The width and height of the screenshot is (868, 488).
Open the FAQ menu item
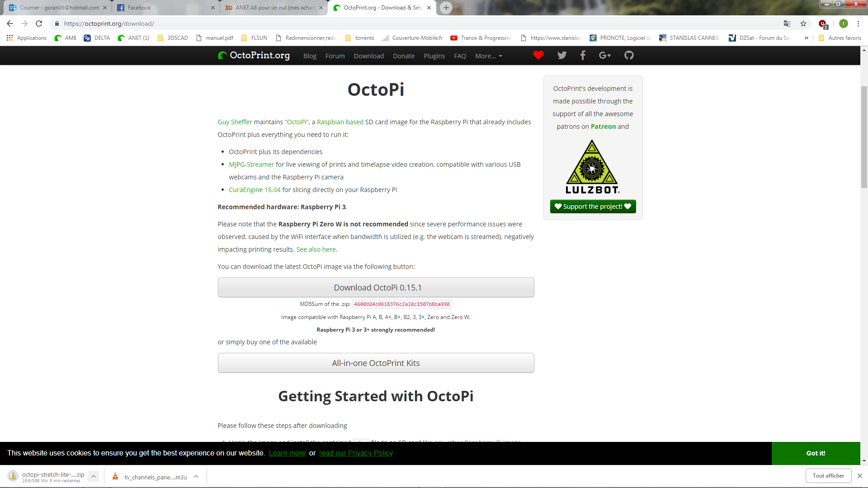460,56
